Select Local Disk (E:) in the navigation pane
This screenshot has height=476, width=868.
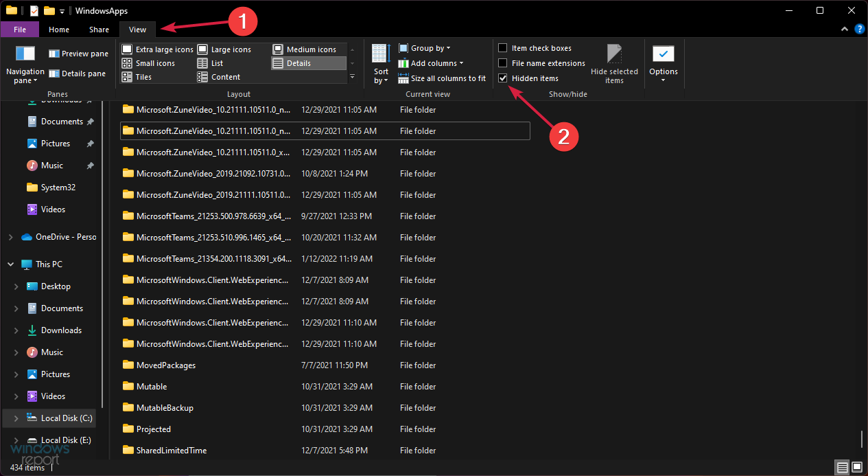(66, 440)
